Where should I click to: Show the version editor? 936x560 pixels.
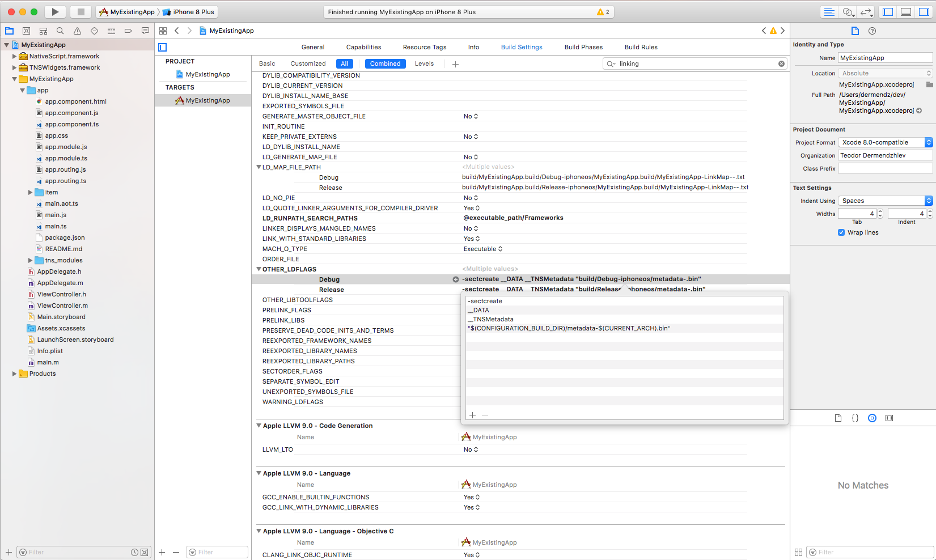866,12
